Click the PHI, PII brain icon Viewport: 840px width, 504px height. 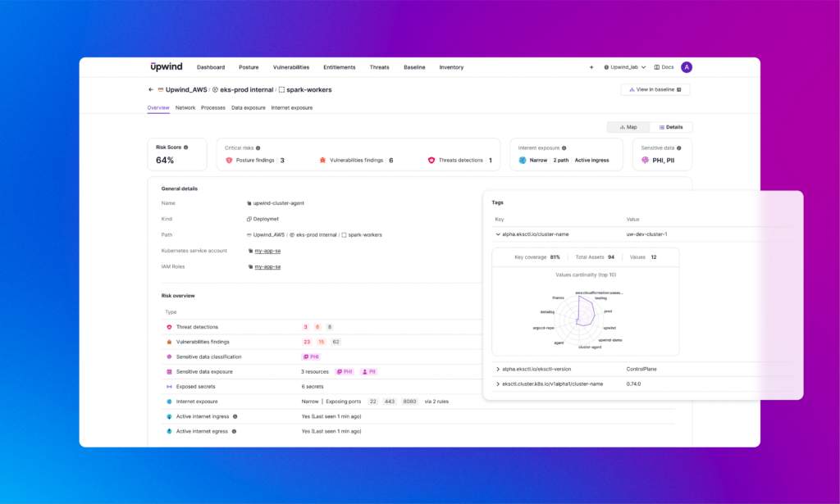point(645,160)
